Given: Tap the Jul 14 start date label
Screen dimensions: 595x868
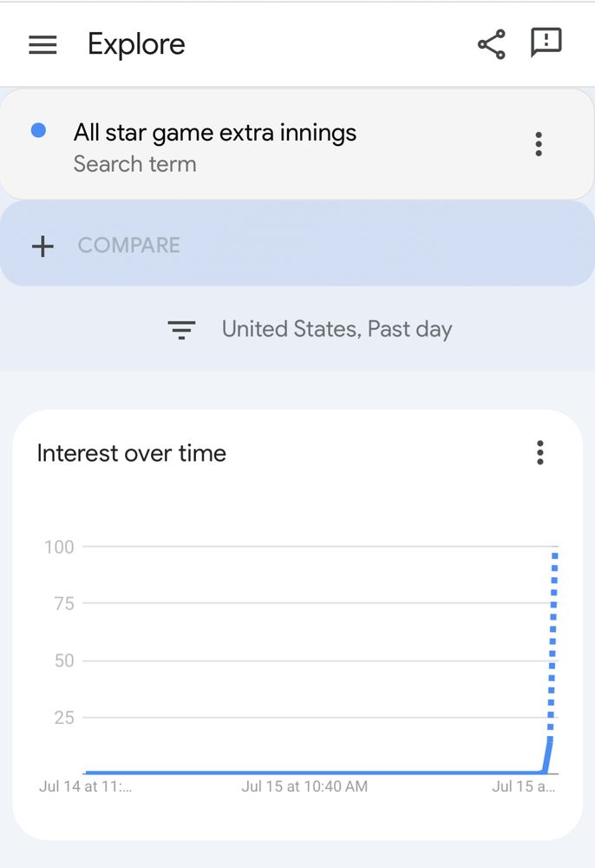Looking at the screenshot, I should 85,786.
